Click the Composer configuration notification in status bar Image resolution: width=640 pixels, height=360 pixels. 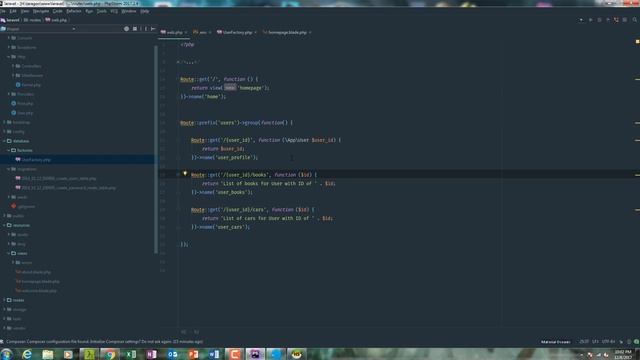click(x=104, y=342)
